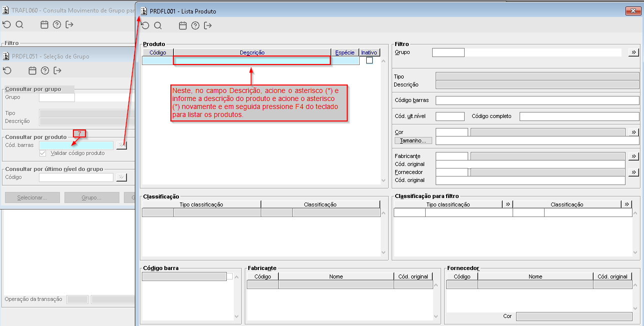Viewport: 644px width, 326px height.
Task: Click Código barras input in Filtro panel
Action: (538, 100)
